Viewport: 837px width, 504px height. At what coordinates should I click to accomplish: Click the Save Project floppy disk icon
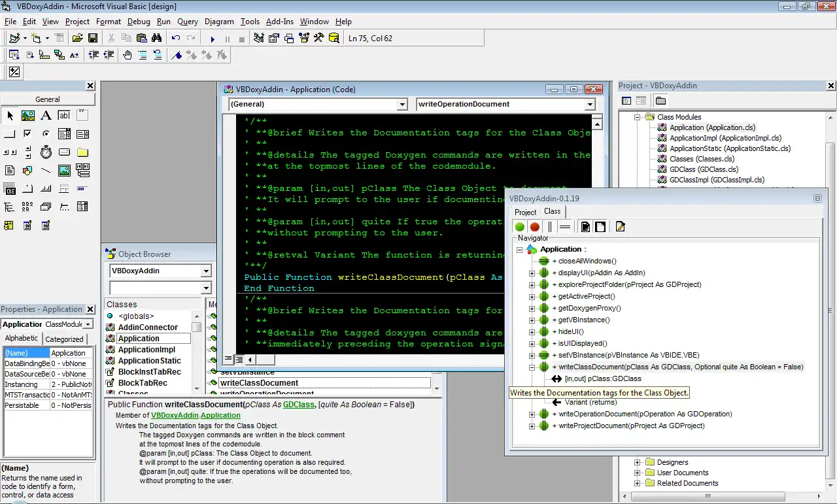(93, 39)
